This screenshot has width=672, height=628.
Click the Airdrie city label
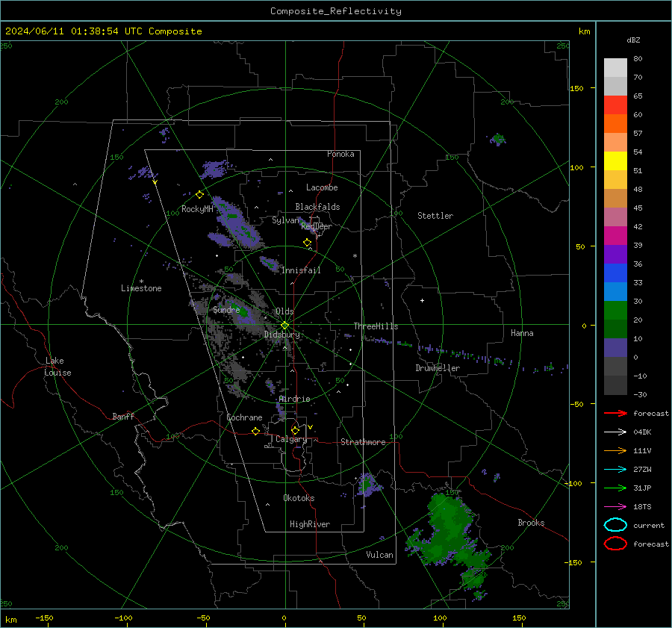click(x=294, y=399)
